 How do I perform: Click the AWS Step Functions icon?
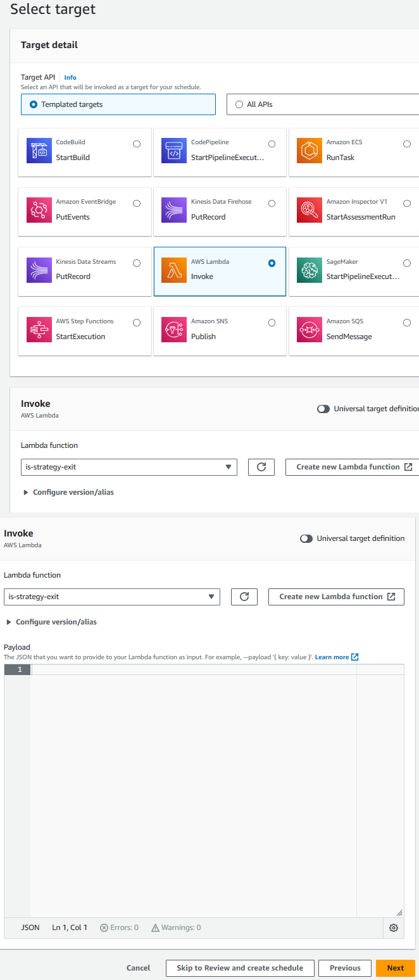(x=39, y=330)
